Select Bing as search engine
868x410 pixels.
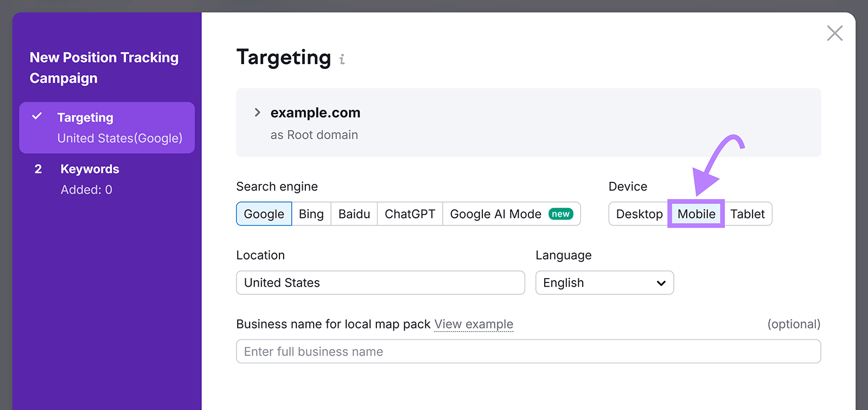(311, 214)
